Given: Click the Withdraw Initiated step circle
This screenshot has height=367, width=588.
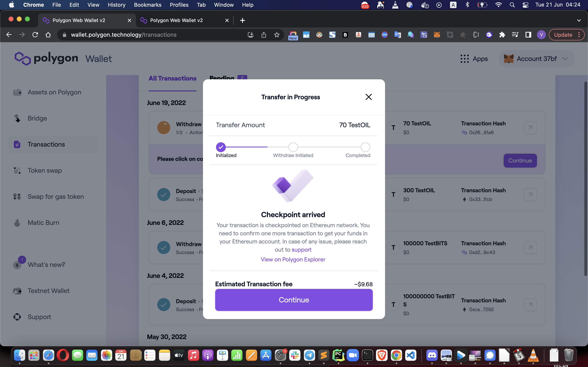Looking at the screenshot, I should pyautogui.click(x=293, y=147).
